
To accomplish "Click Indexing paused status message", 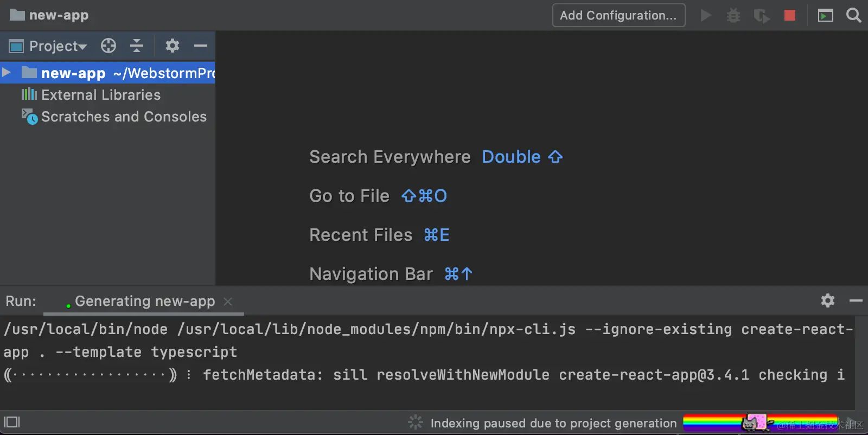I will coord(553,423).
